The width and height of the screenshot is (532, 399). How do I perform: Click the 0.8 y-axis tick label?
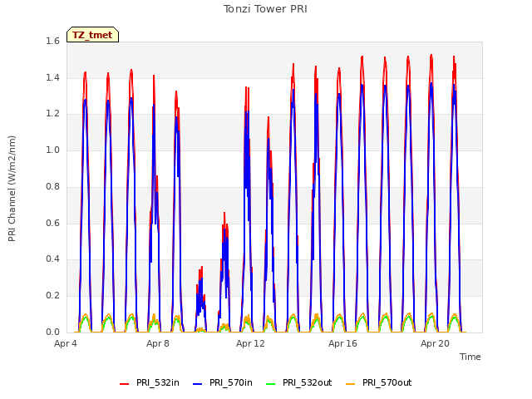point(52,186)
